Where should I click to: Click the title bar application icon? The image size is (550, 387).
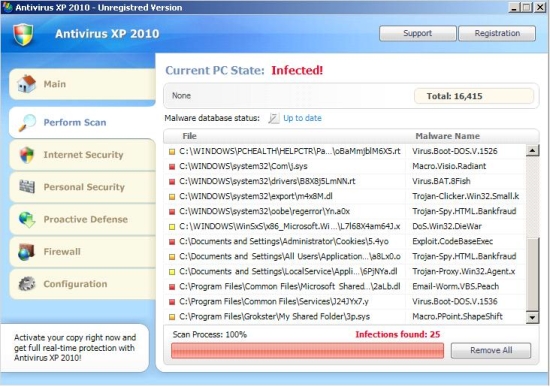tap(7, 7)
